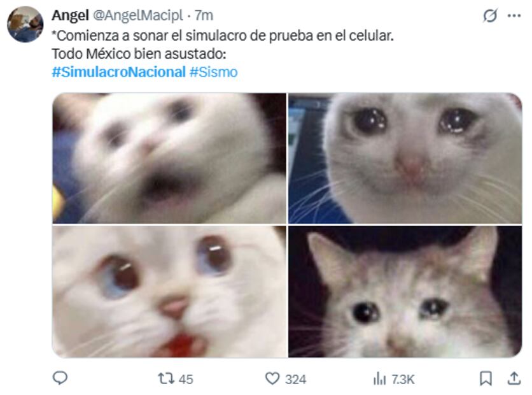Open the #Sismo hashtag link
The height and width of the screenshot is (395, 532).
[213, 72]
